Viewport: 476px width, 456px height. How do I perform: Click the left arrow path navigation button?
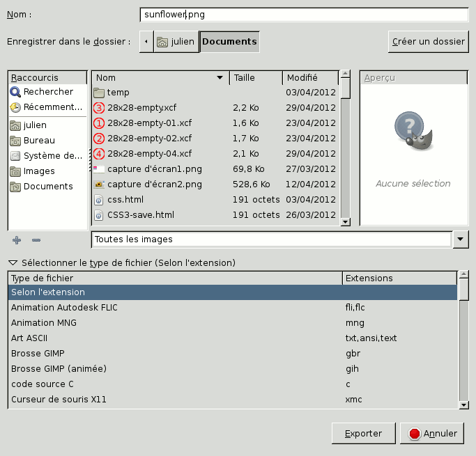pyautogui.click(x=146, y=42)
